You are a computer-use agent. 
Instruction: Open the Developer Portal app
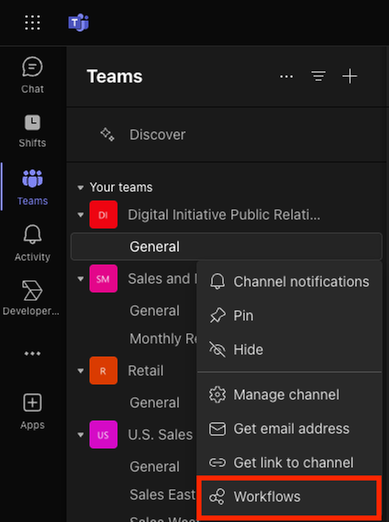[x=31, y=298]
